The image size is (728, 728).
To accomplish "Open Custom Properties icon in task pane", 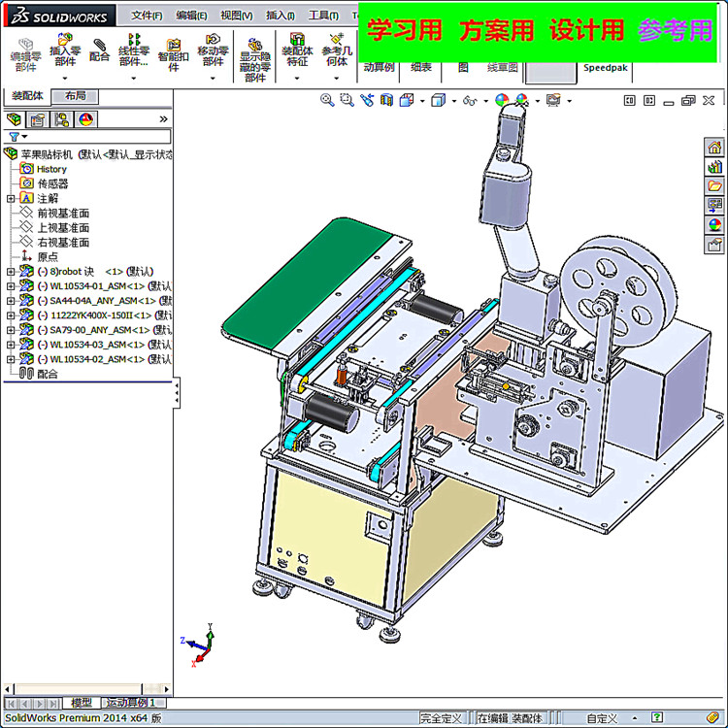I will pyautogui.click(x=714, y=245).
